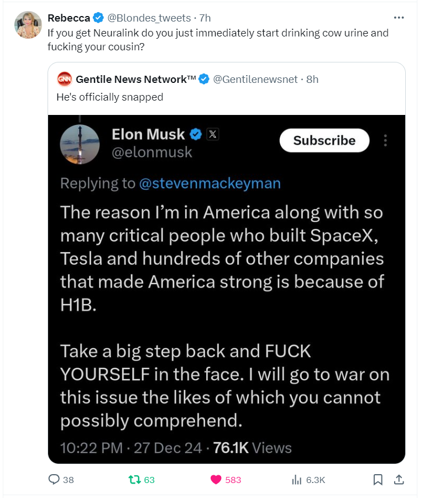Click the GNN profile logo avatar
The height and width of the screenshot is (504, 429).
pyautogui.click(x=65, y=80)
